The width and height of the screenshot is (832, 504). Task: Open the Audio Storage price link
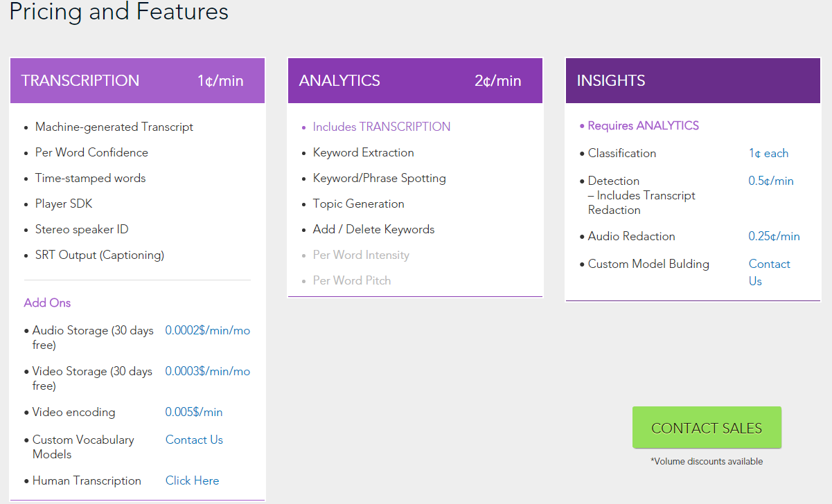click(207, 331)
